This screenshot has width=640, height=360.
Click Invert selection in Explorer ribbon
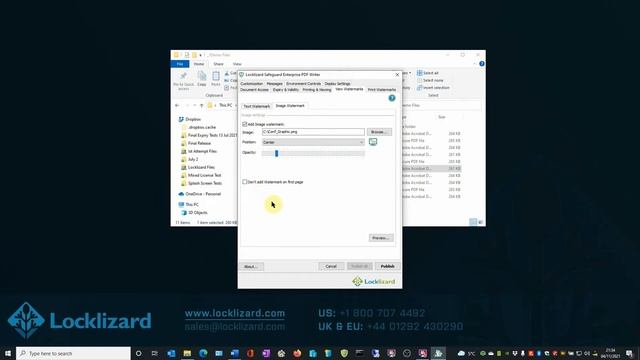pos(433,88)
